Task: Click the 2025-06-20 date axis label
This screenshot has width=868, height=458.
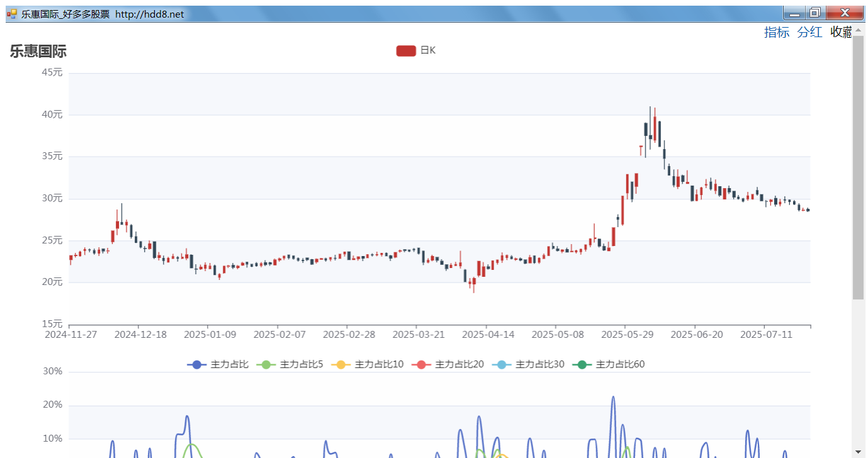Action: point(697,334)
